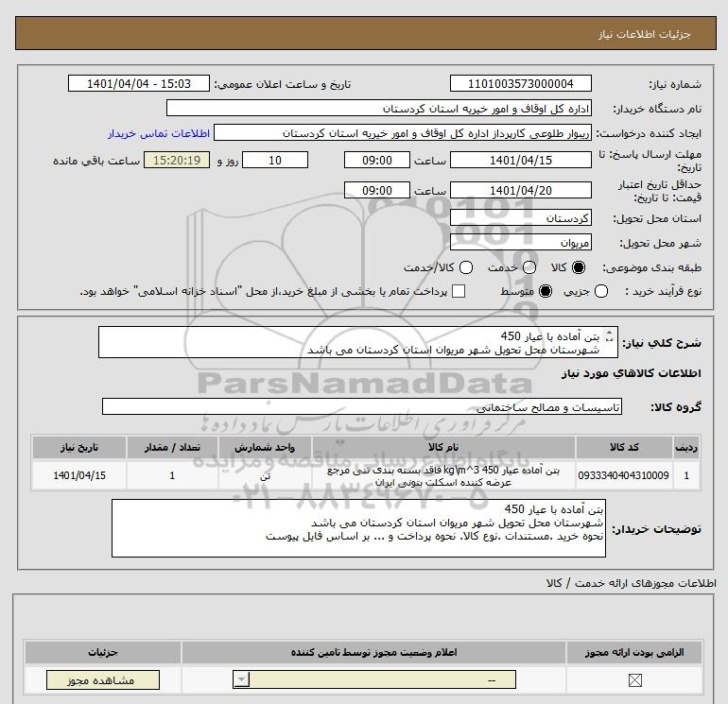Select the جزیی purchase process radio

601,291
